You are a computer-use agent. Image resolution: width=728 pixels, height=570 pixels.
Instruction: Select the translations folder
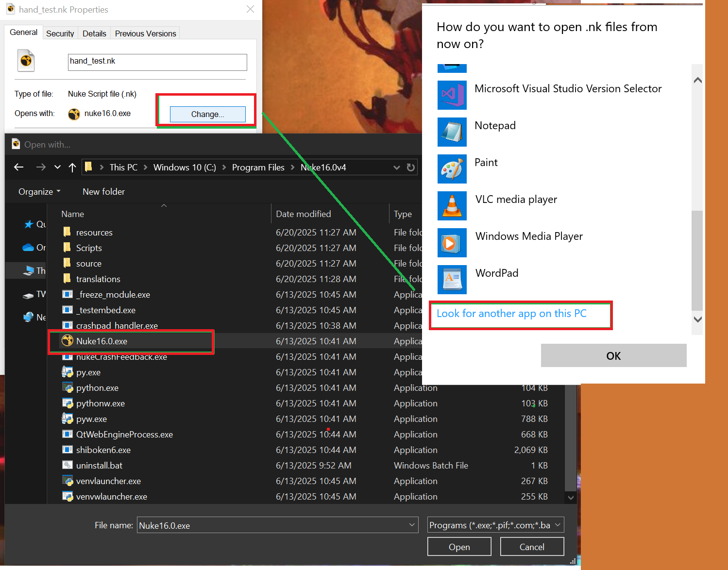coord(98,279)
